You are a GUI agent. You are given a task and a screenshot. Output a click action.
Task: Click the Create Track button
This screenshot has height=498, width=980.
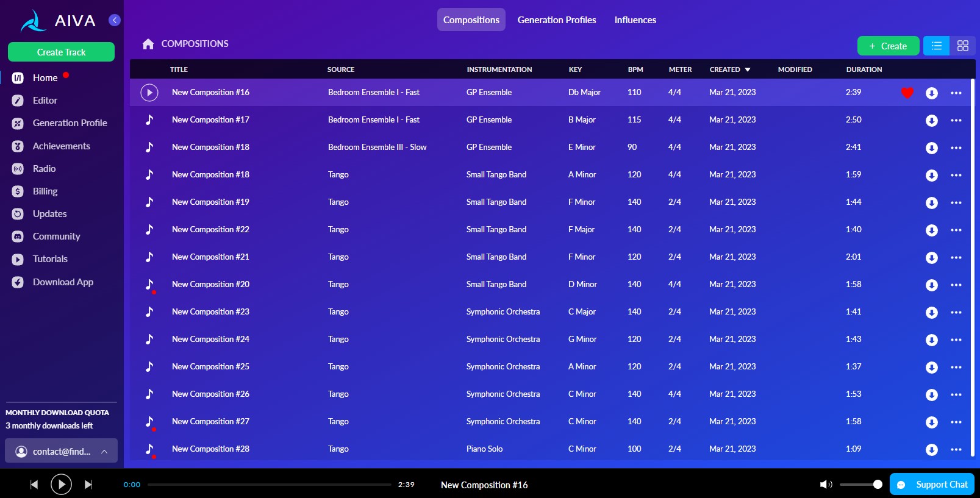[x=61, y=52]
